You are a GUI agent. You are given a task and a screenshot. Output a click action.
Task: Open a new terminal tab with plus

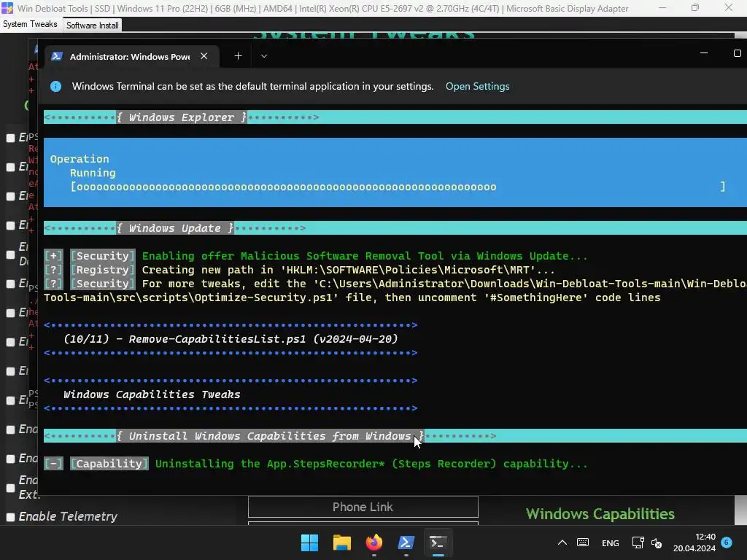click(239, 56)
